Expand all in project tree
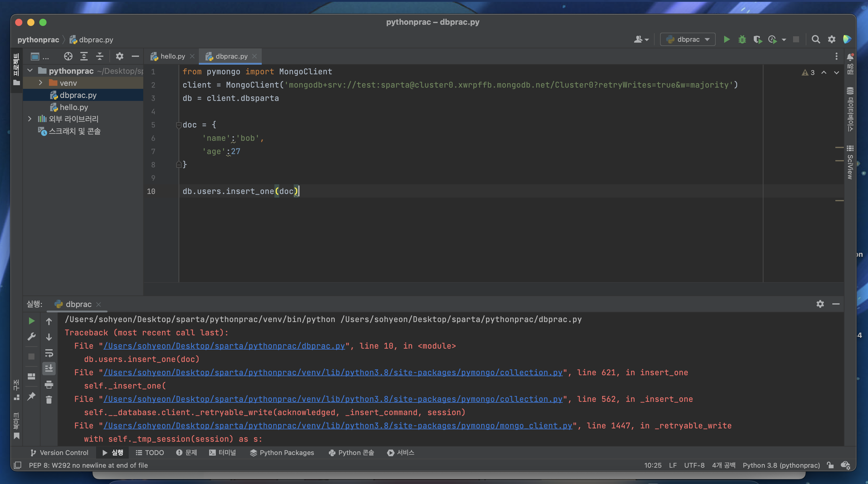This screenshot has height=484, width=868. 84,56
